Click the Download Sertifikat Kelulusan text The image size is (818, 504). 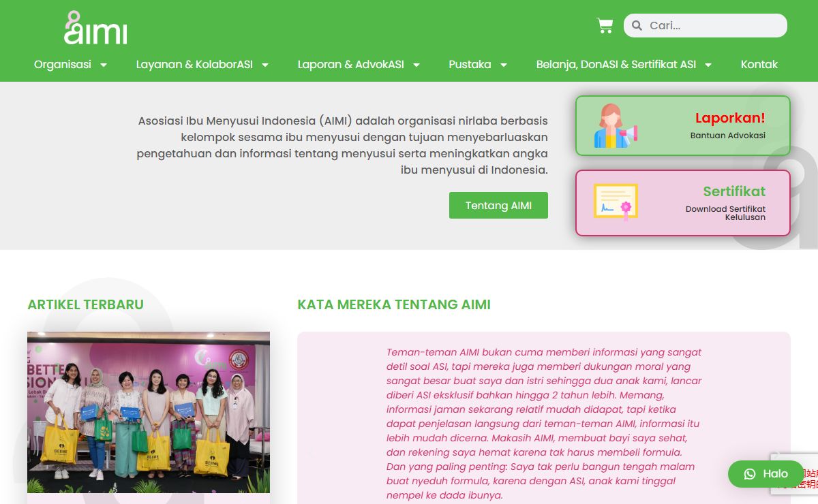coord(725,213)
